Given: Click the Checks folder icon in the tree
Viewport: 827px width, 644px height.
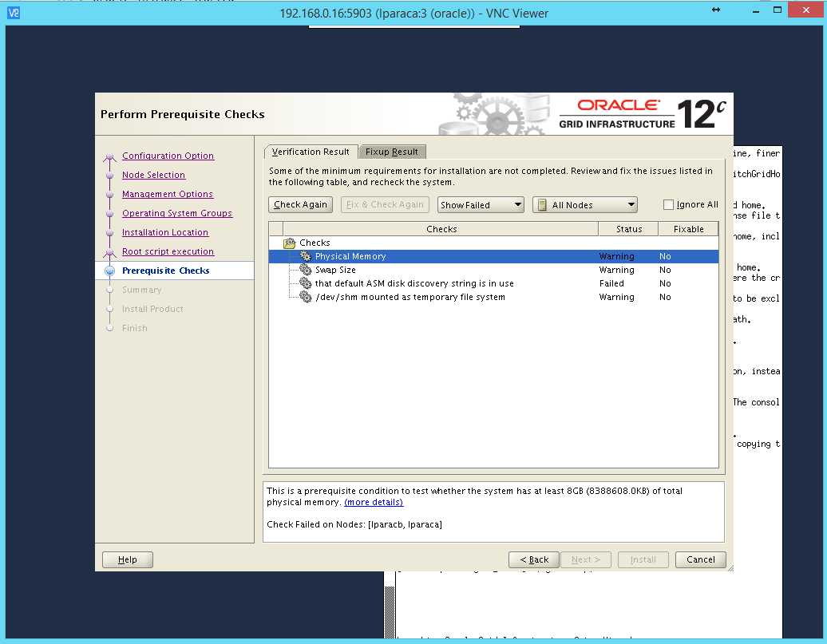Looking at the screenshot, I should [x=290, y=243].
